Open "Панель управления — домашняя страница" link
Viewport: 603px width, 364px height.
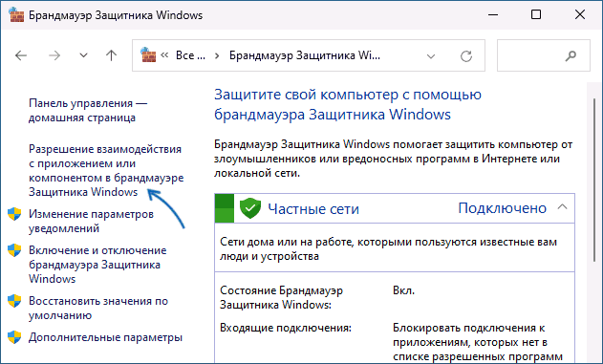click(88, 110)
